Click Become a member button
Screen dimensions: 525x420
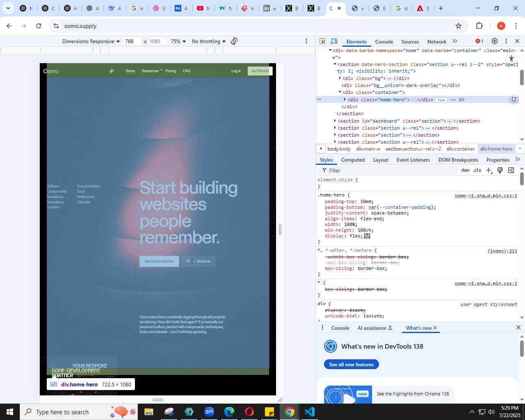pyautogui.click(x=159, y=261)
